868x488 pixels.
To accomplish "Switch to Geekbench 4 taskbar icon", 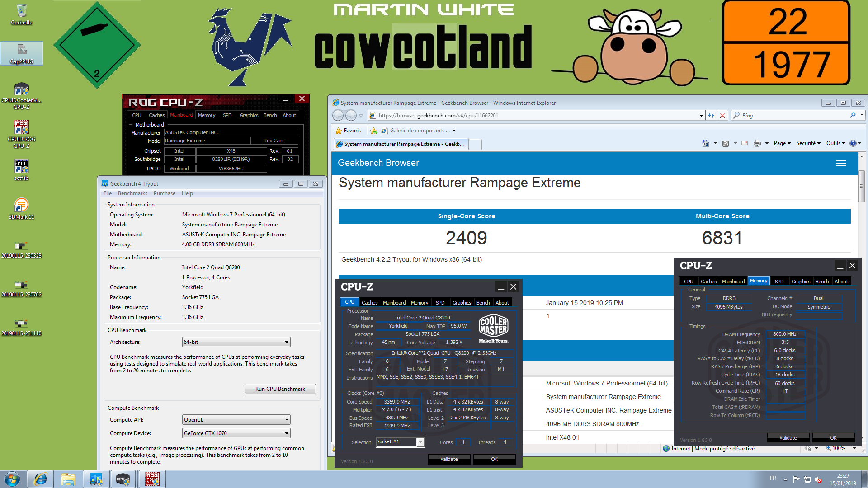I will [96, 479].
